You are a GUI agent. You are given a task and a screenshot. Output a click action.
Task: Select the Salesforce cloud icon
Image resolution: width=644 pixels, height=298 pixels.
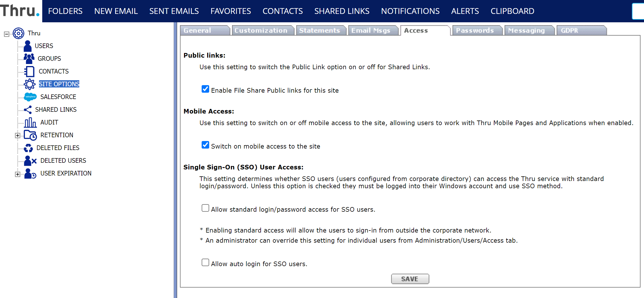[30, 97]
